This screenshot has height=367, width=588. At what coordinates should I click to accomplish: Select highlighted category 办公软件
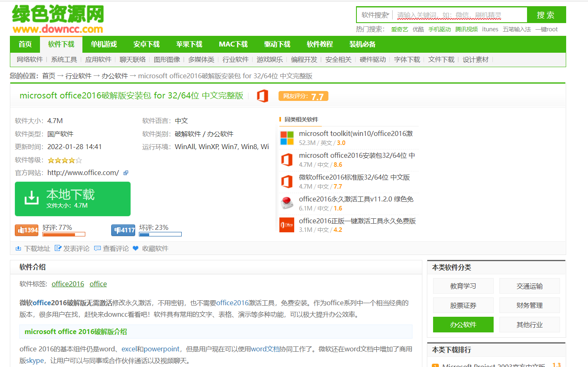(463, 325)
